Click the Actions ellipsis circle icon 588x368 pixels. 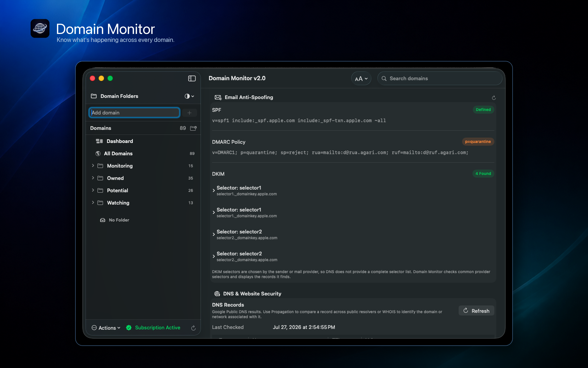[94, 328]
